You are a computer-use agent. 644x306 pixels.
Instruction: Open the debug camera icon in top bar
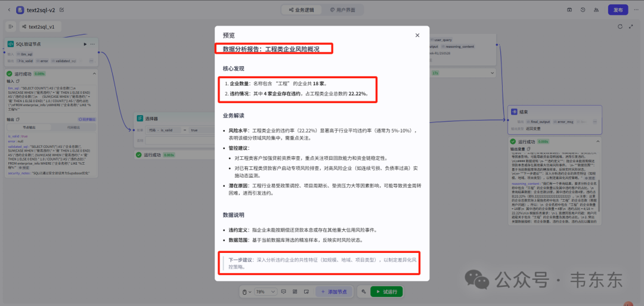pos(569,10)
